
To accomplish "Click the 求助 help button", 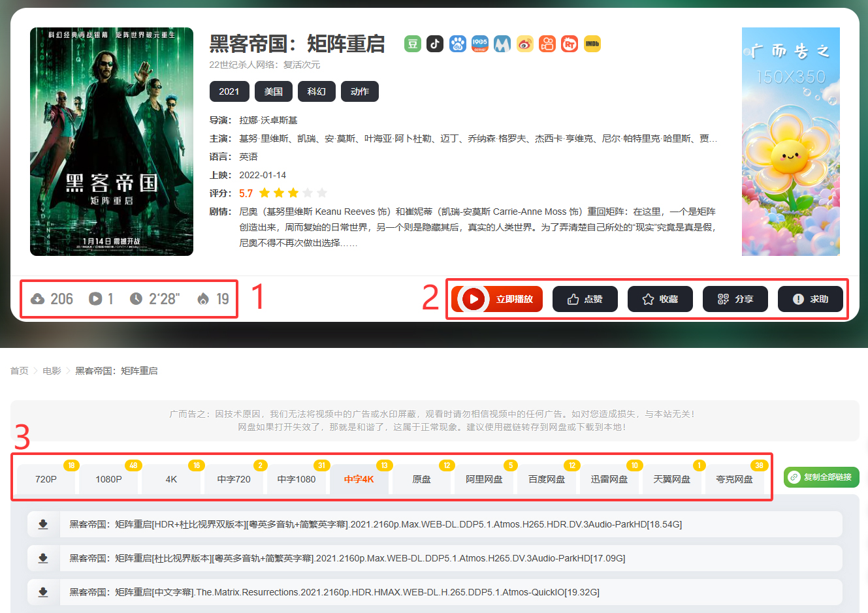I will [811, 299].
